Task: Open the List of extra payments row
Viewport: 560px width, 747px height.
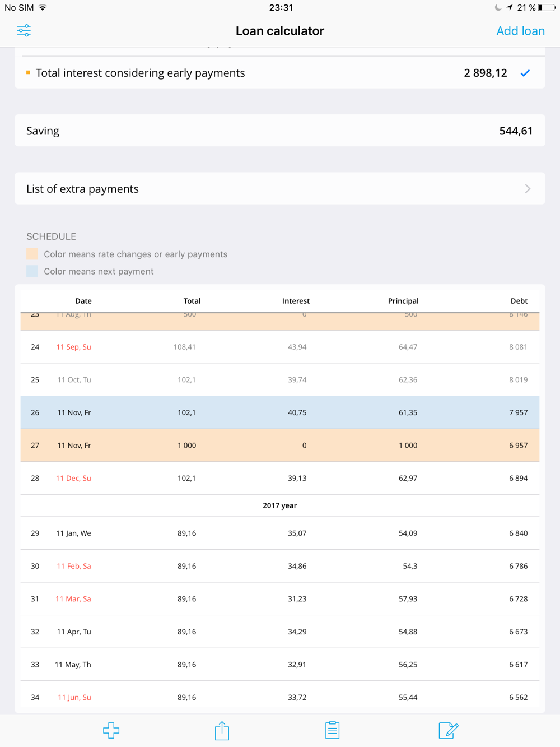Action: tap(279, 189)
